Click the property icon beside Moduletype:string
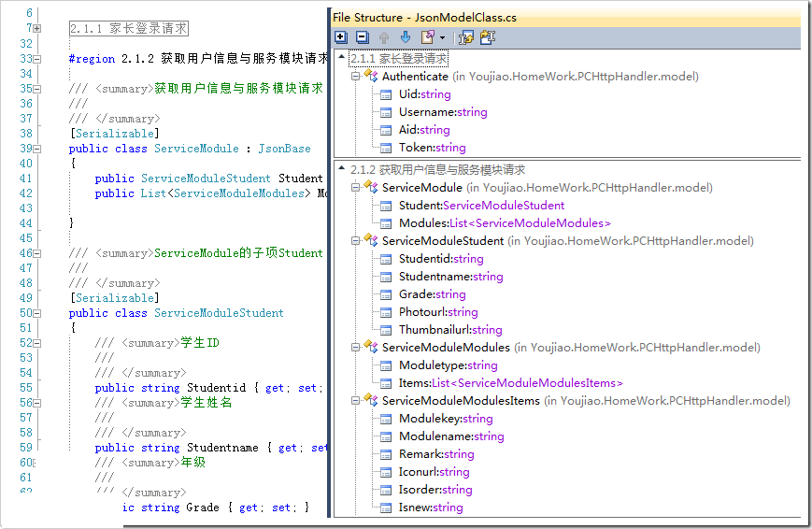This screenshot has height=529, width=812. [x=386, y=365]
